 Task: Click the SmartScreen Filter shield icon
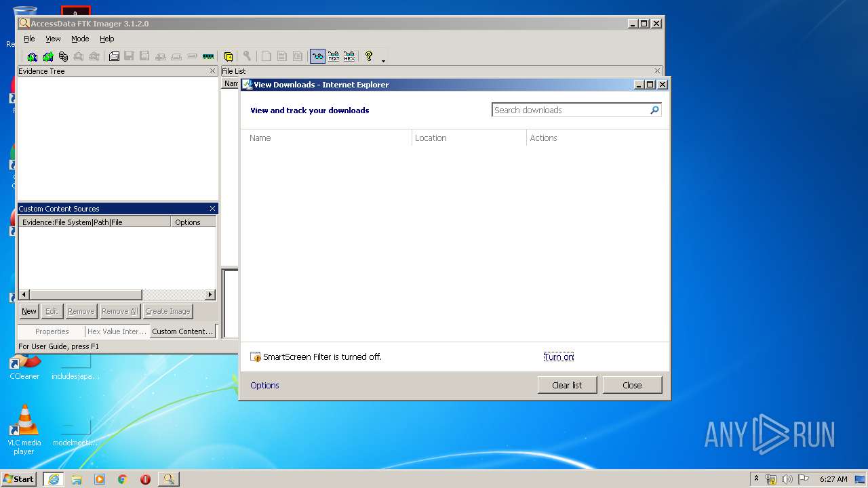[x=256, y=357]
